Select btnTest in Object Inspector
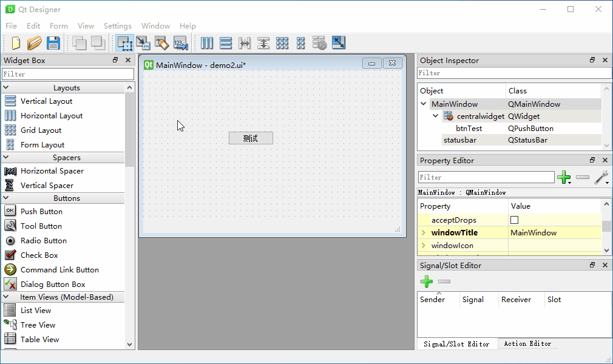 tap(469, 128)
